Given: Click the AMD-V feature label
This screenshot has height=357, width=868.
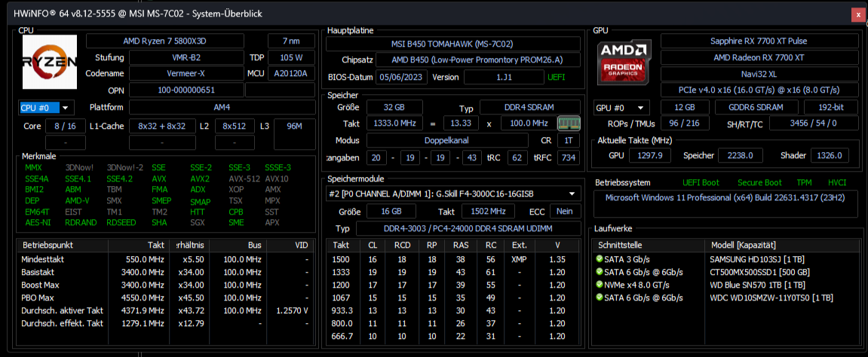Looking at the screenshot, I should 78,200.
